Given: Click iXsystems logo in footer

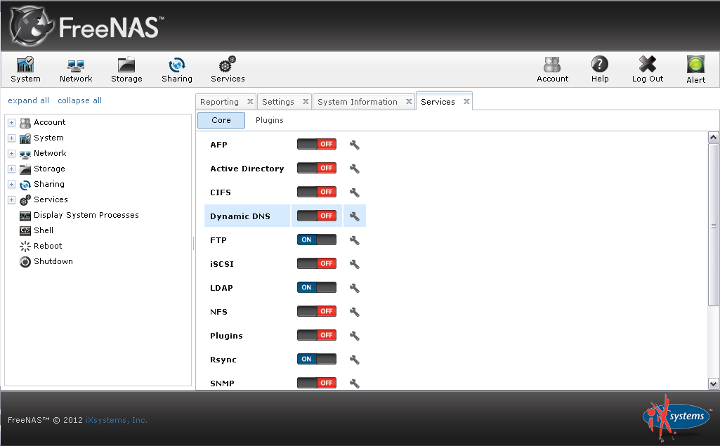Looking at the screenshot, I should [675, 417].
